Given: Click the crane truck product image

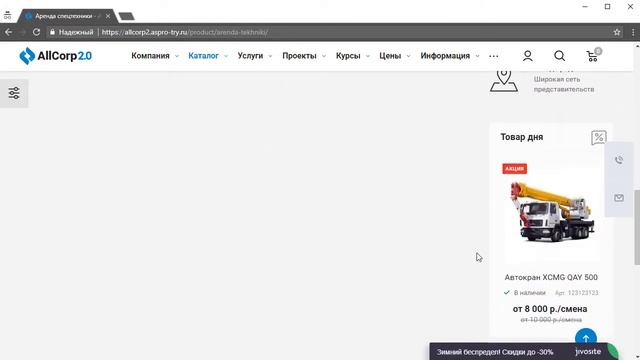Looking at the screenshot, I should pyautogui.click(x=551, y=212).
